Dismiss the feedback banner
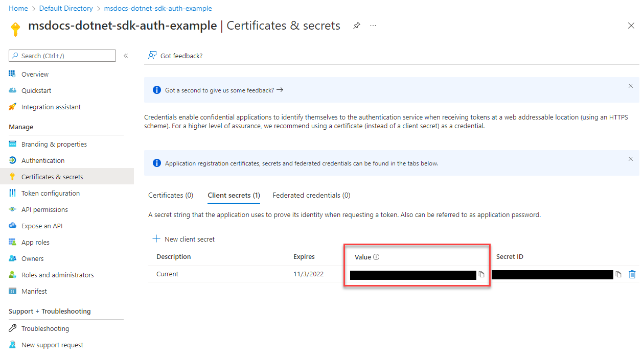The image size is (644, 358). 631,86
